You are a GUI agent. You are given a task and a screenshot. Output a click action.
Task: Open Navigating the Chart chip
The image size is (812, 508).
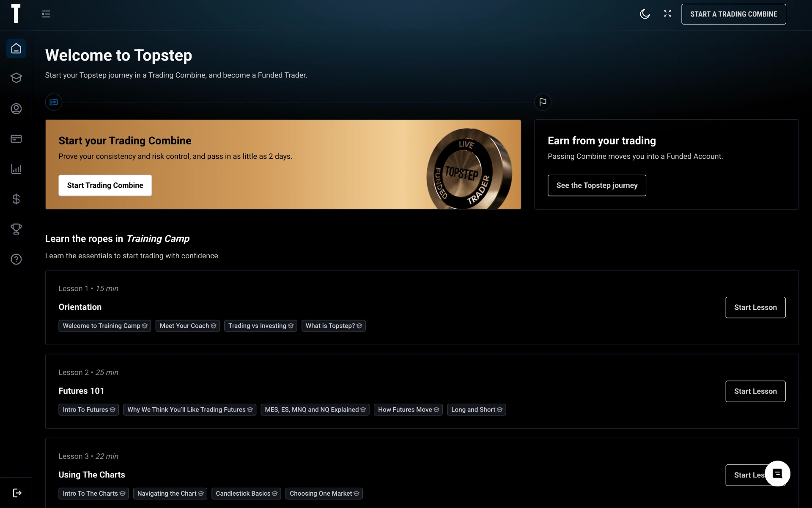coord(170,493)
